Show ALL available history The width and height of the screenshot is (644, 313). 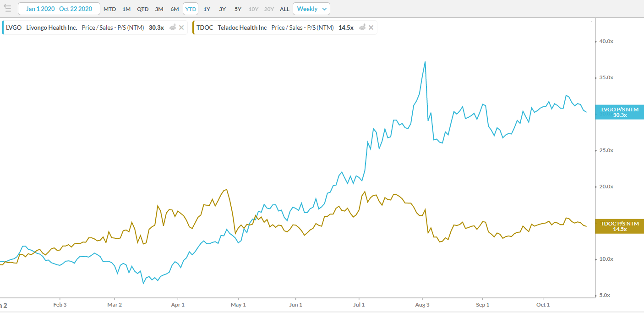point(284,9)
